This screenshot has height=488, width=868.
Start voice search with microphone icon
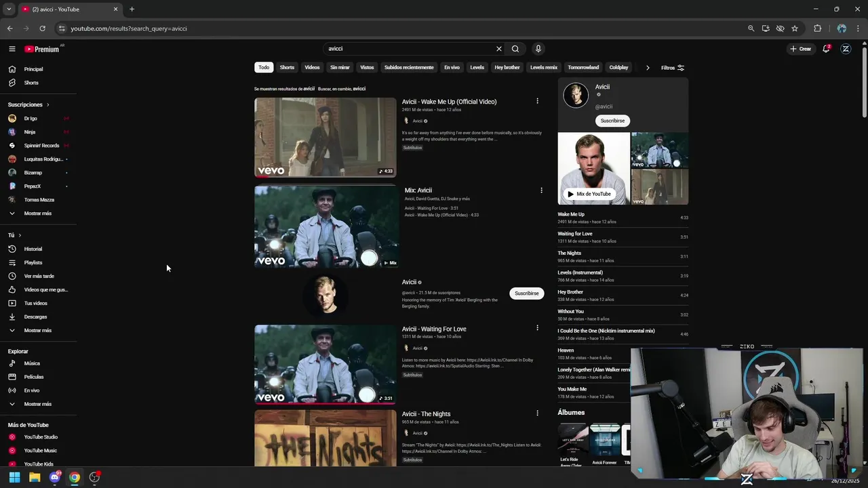point(538,49)
